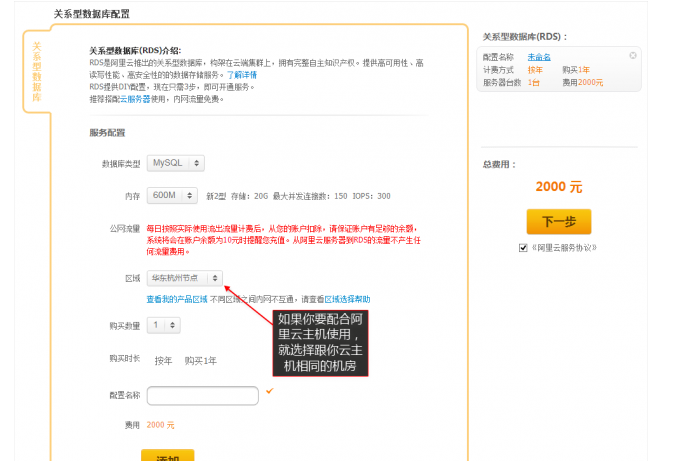This screenshot has width=673, height=461.
Task: Open the 数据库类型 MySQL dropdown
Action: point(176,163)
